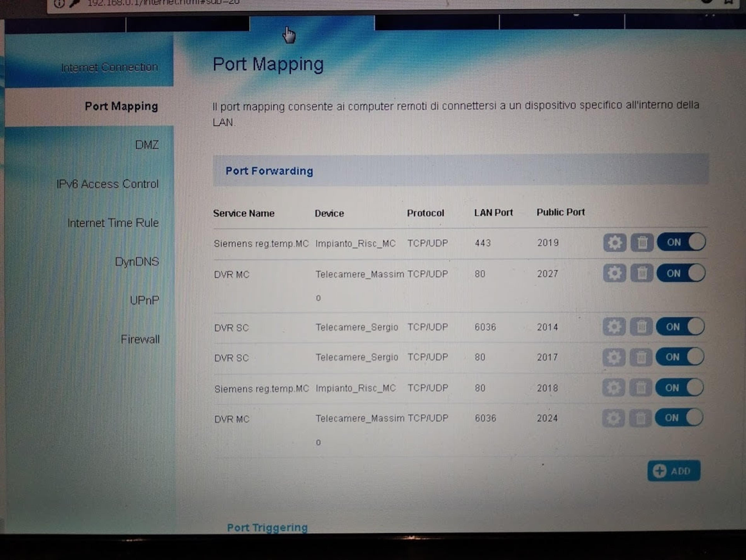Select DynDNS from the side menu
Viewport: 746px width, 560px height.
pos(137,262)
